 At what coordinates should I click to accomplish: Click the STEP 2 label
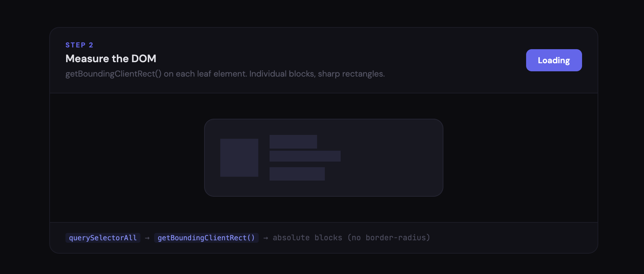(79, 45)
